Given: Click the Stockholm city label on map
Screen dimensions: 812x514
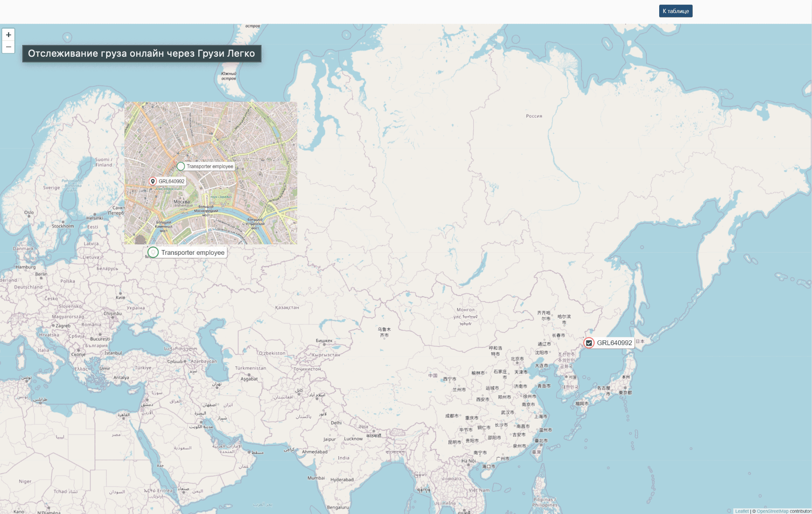Looking at the screenshot, I should click(63, 226).
